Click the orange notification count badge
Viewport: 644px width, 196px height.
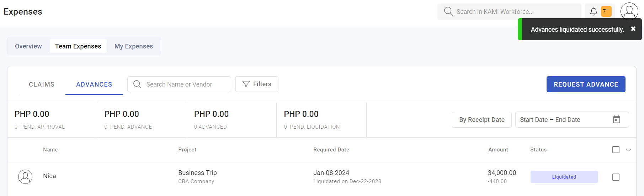606,11
